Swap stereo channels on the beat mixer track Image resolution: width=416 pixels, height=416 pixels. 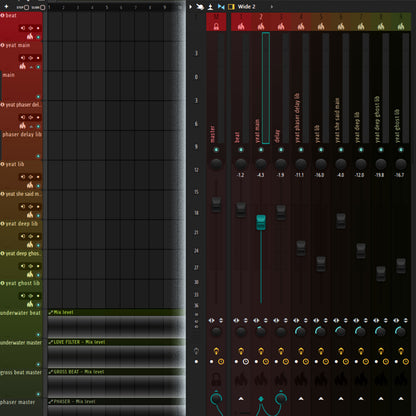(236, 320)
